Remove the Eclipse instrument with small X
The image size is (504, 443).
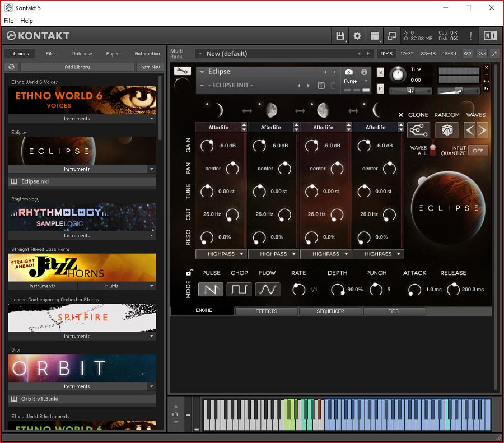[x=486, y=68]
